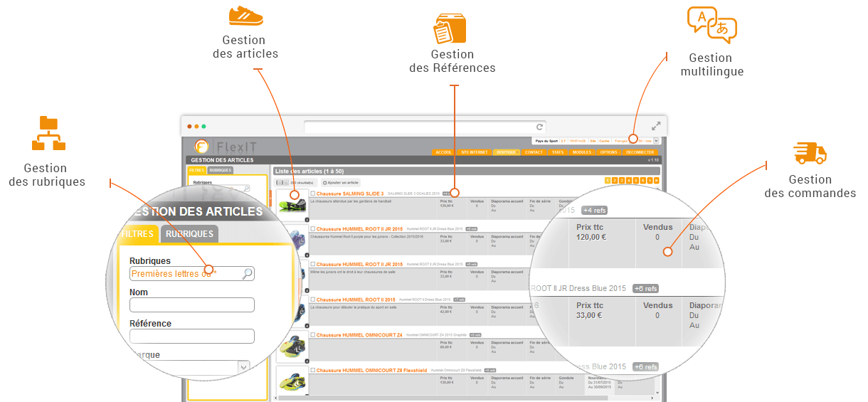Click the Nom input field in filters

tap(191, 305)
